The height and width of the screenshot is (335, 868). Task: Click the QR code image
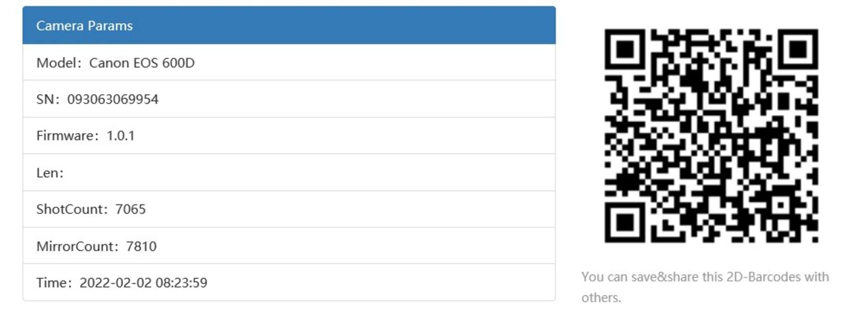pyautogui.click(x=711, y=136)
